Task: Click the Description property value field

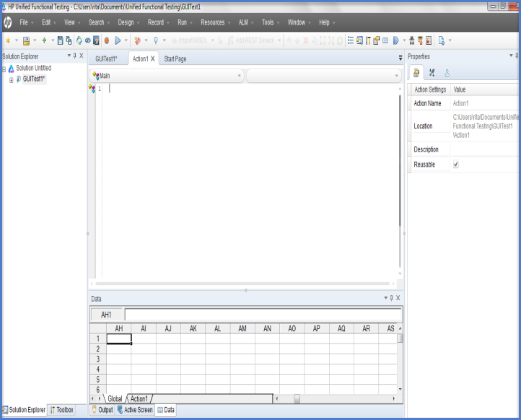Action: point(485,149)
